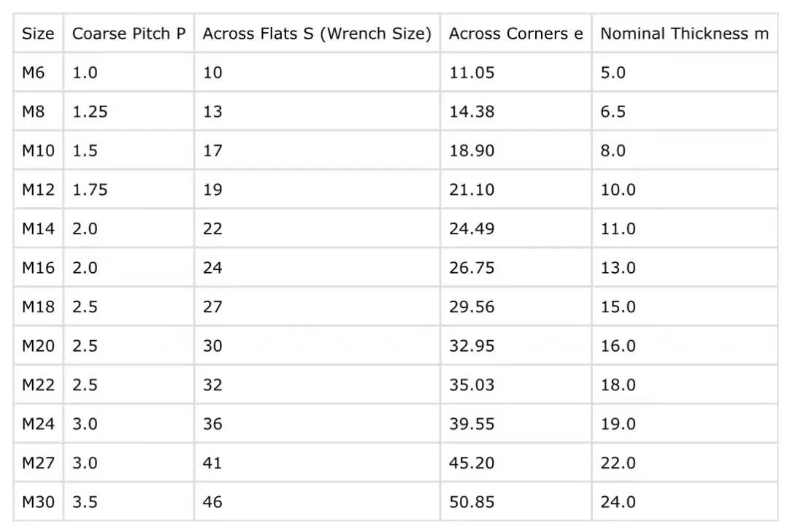
Task: Select the Coarse Pitch P header
Action: [x=129, y=34]
